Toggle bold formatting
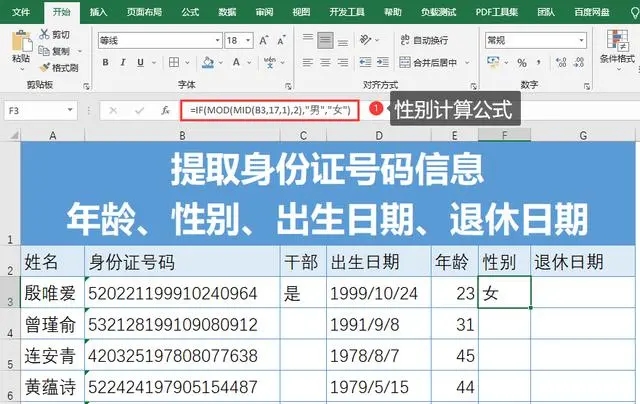Image resolution: width=640 pixels, height=404 pixels. (105, 62)
